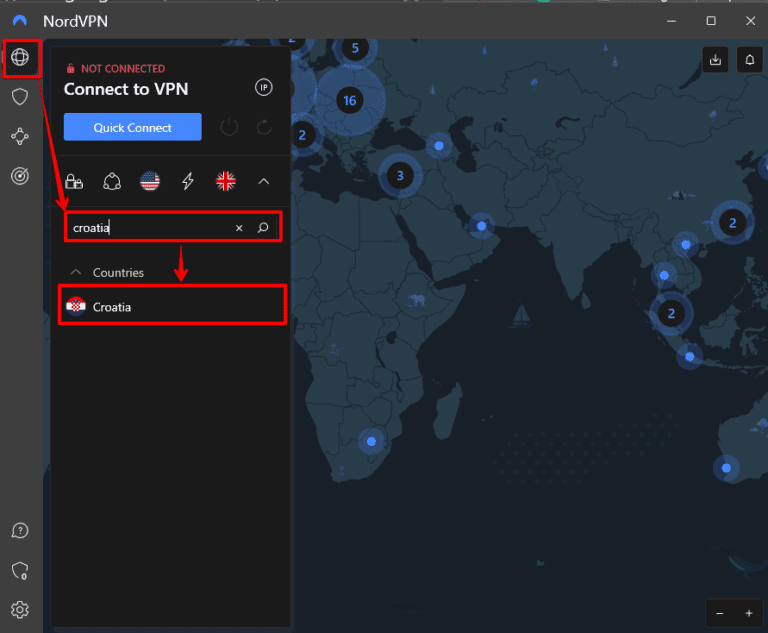Open Settings gear in sidebar
Screen dimensions: 768x633
pos(20,609)
